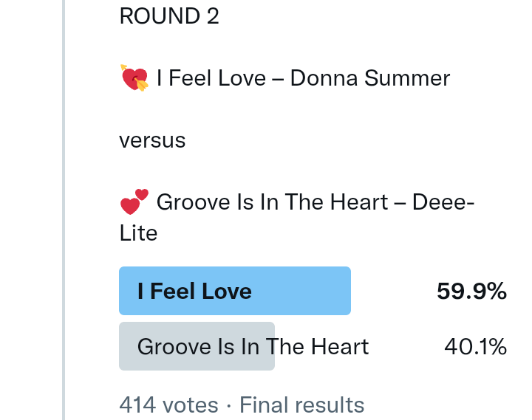Select the Groove Is In The Heart poll option
The height and width of the screenshot is (420, 532).
tap(253, 346)
